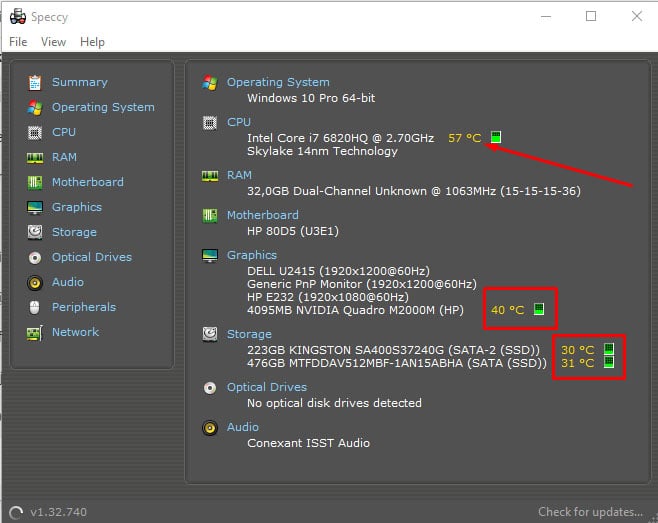Select Summary in the sidebar

pyautogui.click(x=80, y=82)
